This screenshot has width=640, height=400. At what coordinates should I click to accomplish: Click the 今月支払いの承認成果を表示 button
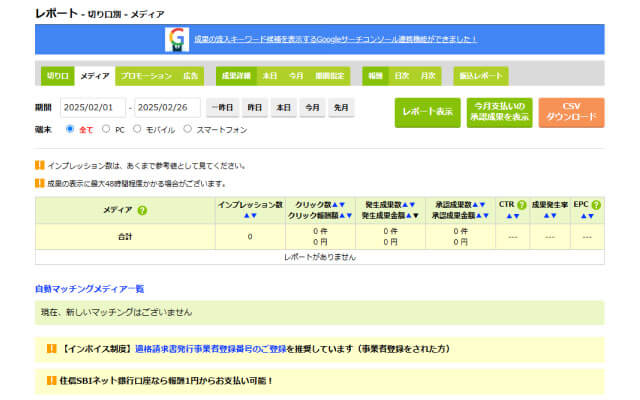coord(500,112)
